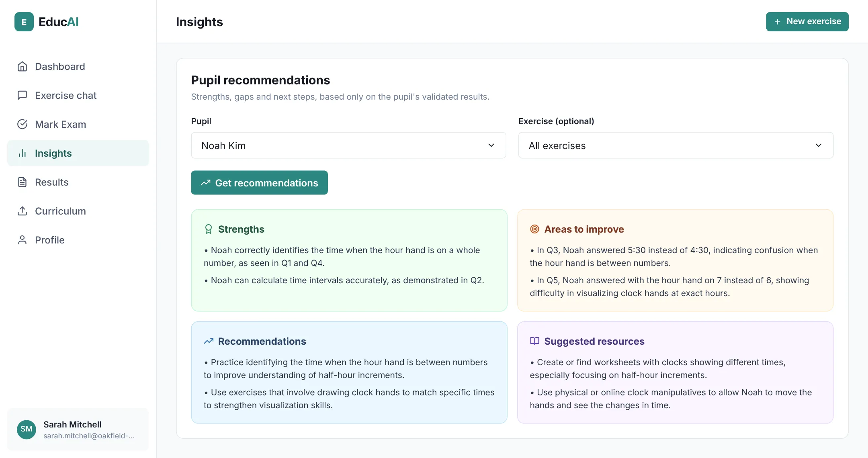The image size is (868, 458).
Task: Open the Dashboard page
Action: pos(78,66)
